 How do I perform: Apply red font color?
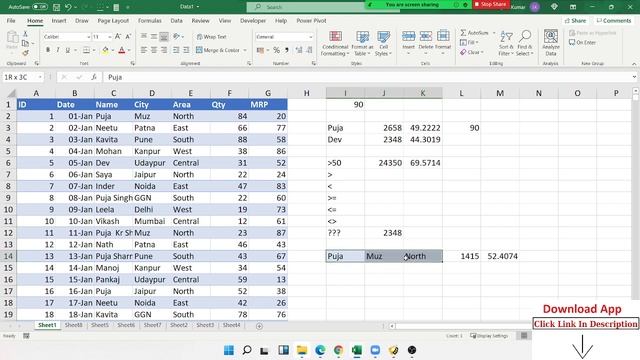122,50
